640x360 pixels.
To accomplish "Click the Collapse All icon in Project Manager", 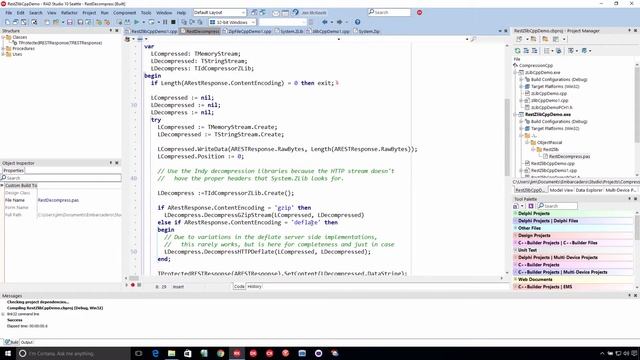I will click(x=534, y=51).
